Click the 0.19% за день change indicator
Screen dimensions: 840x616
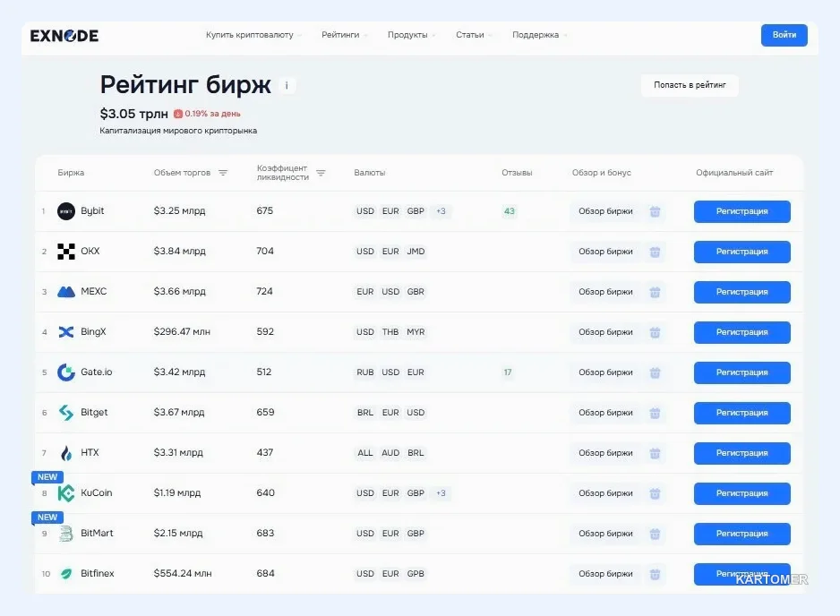tap(207, 114)
